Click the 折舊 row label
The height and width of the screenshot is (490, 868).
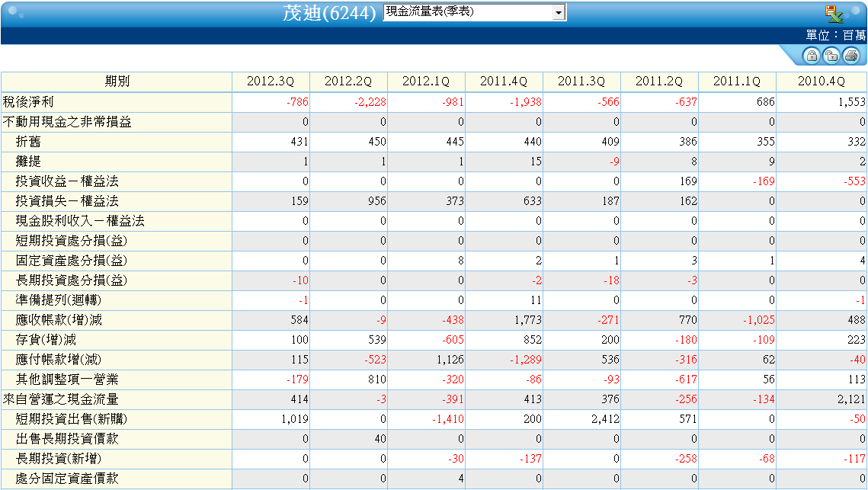28,142
